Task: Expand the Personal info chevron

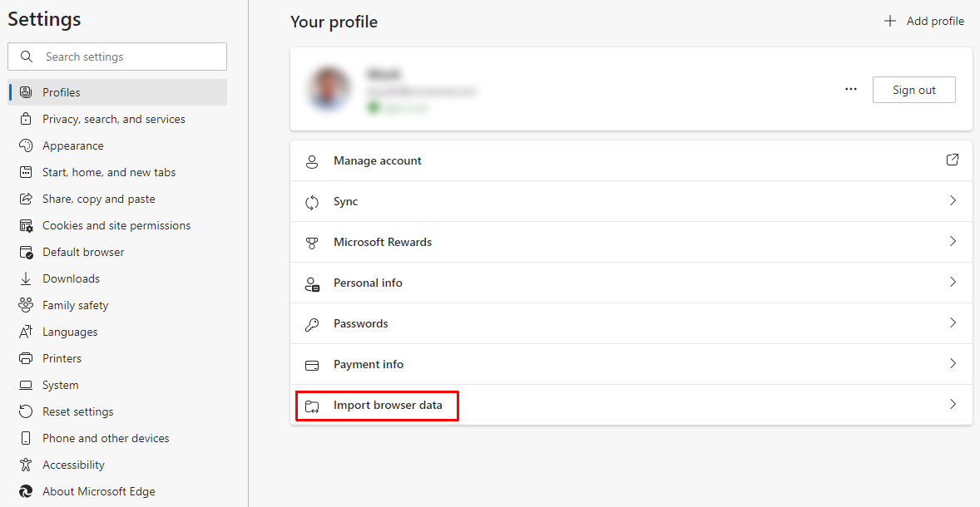Action: 953,282
